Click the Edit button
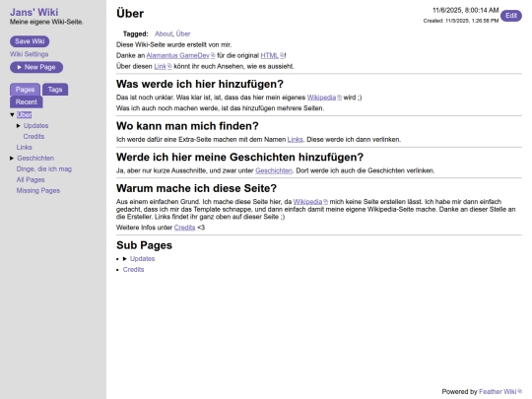Image resolution: width=532 pixels, height=399 pixels. point(511,16)
